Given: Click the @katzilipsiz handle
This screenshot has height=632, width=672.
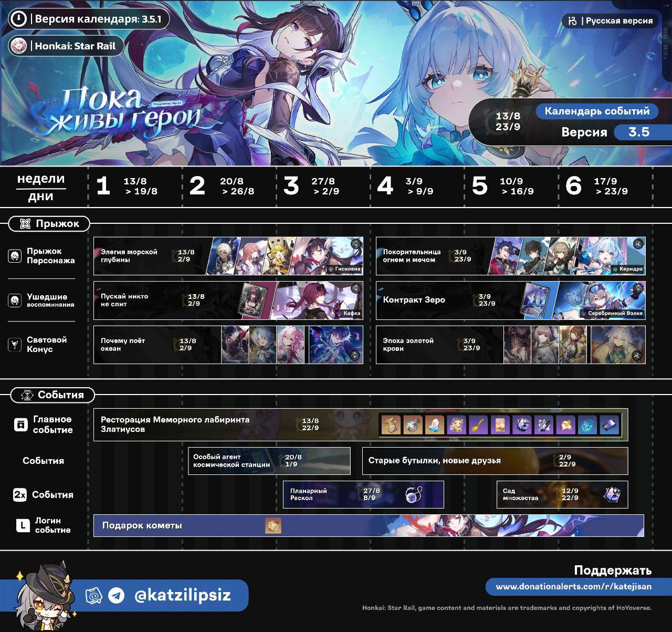Looking at the screenshot, I should 182,595.
